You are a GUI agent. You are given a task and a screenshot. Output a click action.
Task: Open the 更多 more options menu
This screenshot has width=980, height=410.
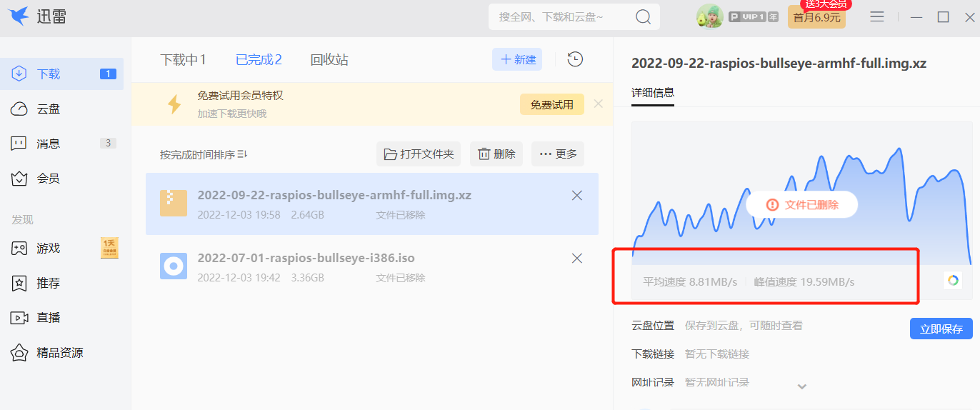[558, 154]
